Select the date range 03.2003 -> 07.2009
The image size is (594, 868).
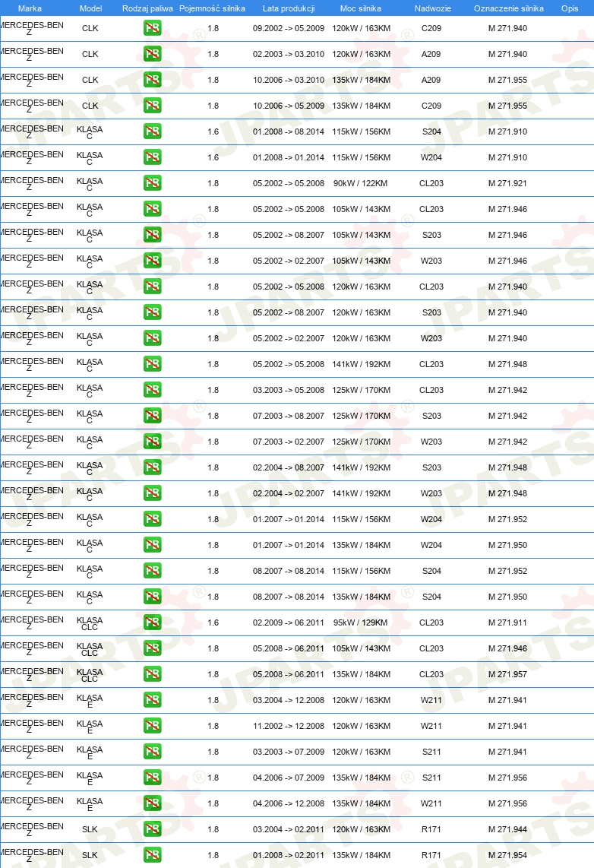point(289,752)
